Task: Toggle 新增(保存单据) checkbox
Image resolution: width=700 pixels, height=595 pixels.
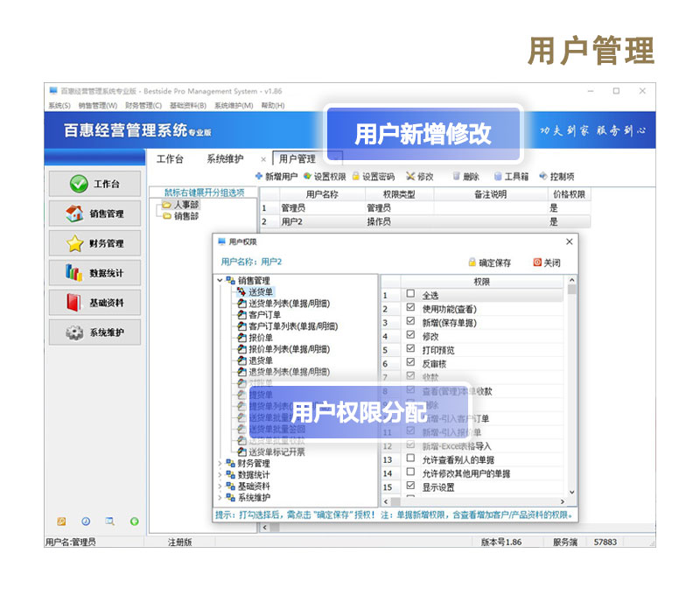Action: click(x=410, y=321)
